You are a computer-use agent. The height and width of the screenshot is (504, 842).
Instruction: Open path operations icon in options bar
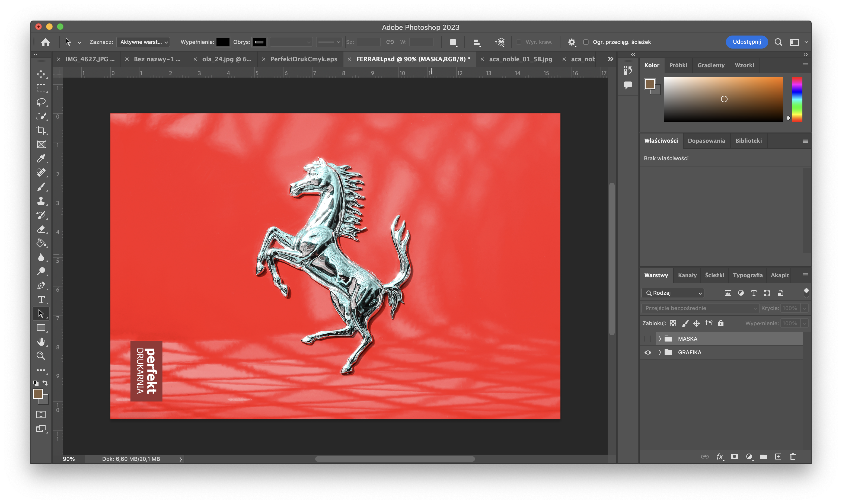click(453, 42)
